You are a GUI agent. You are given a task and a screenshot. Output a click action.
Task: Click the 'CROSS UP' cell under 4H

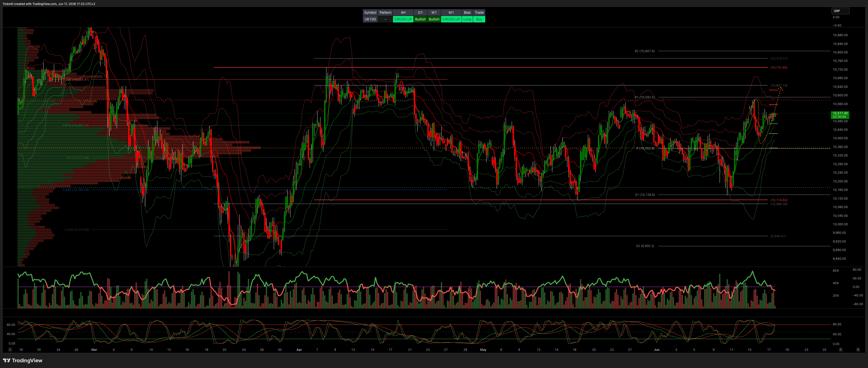click(x=403, y=19)
